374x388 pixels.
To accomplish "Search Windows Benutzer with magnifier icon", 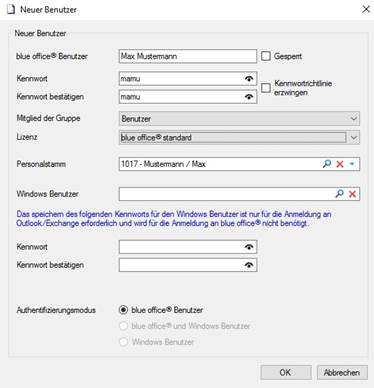I will 339,194.
